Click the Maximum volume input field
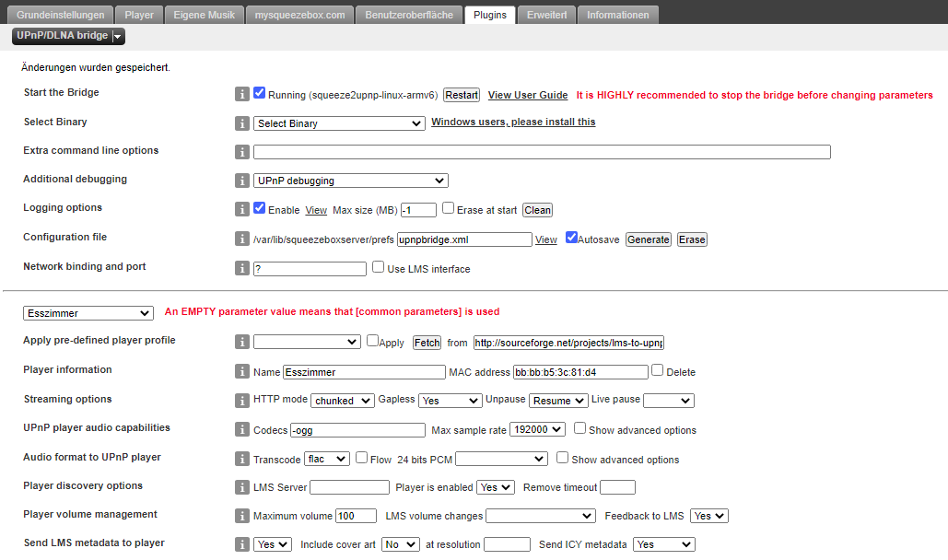The height and width of the screenshot is (560, 948). pyautogui.click(x=356, y=516)
